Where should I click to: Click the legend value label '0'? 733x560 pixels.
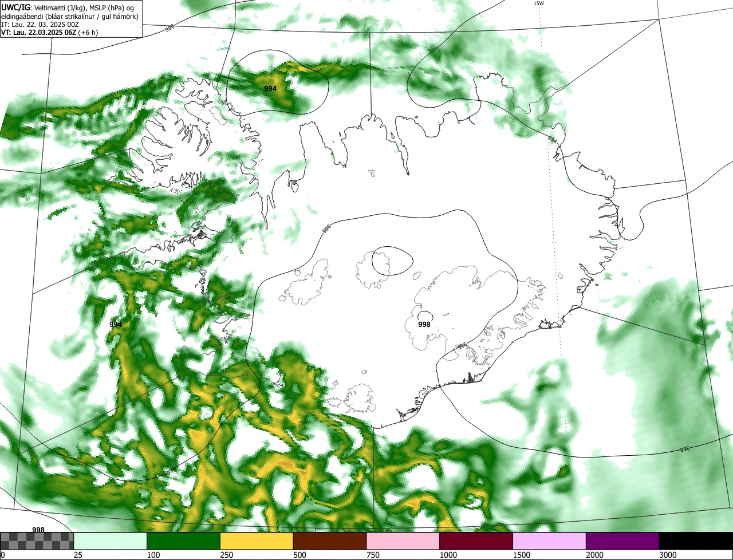coord(3,555)
